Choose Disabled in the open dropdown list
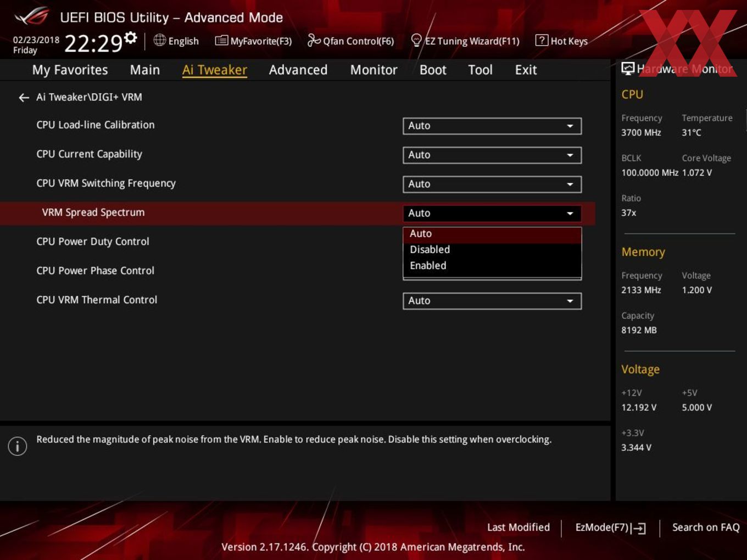This screenshot has width=747, height=560. 492,250
